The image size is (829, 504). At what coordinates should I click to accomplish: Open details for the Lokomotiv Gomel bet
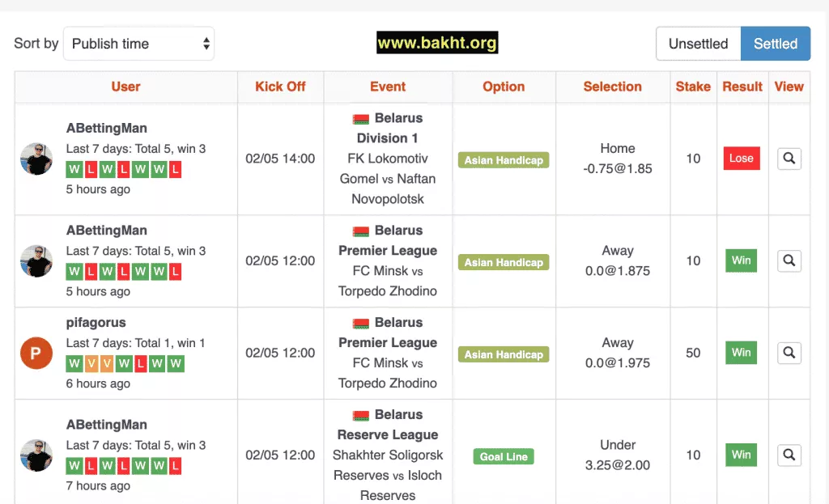(789, 159)
